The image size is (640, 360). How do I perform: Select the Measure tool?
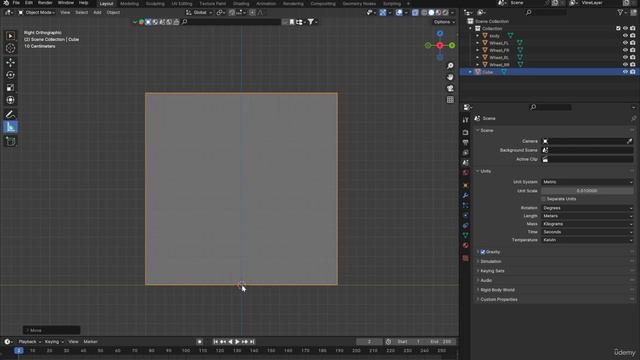tap(11, 127)
